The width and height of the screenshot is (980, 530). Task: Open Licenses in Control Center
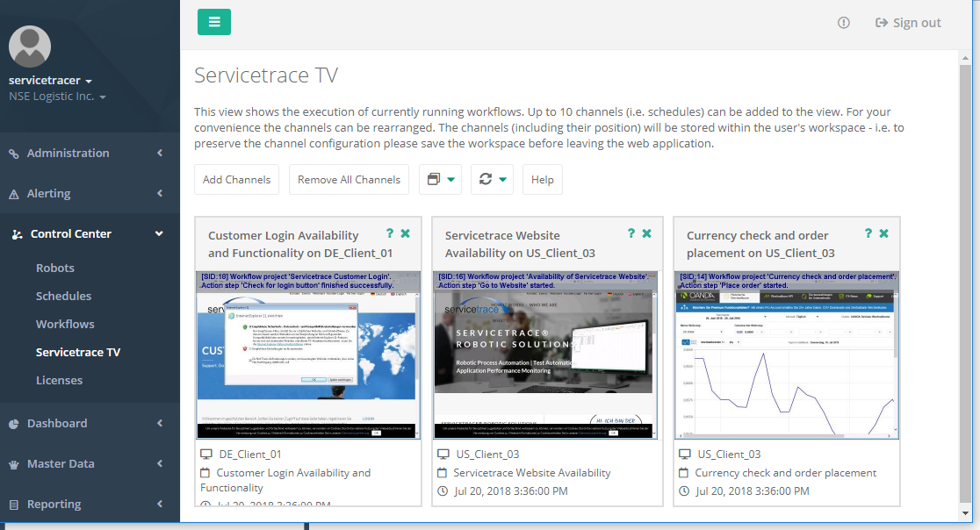pos(59,380)
